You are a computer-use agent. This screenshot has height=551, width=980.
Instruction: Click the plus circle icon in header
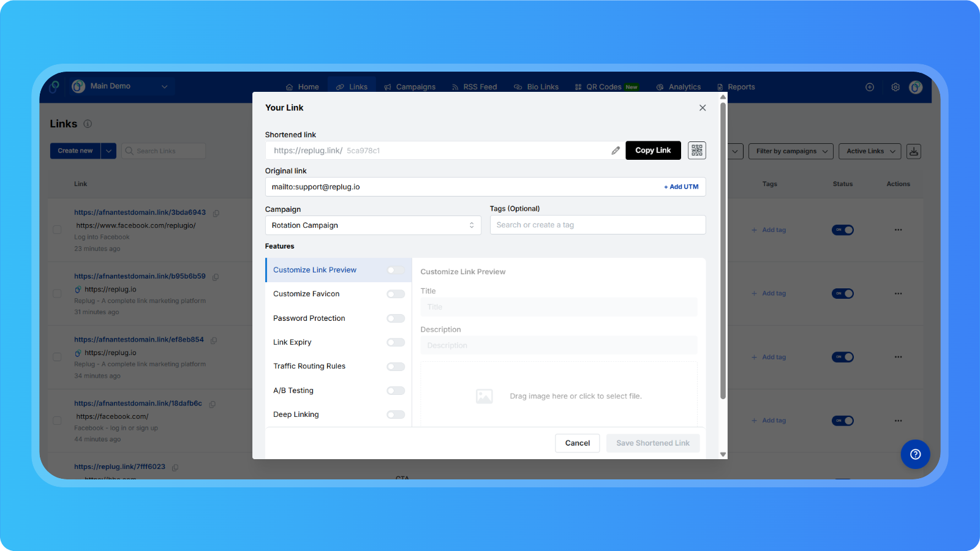point(869,87)
